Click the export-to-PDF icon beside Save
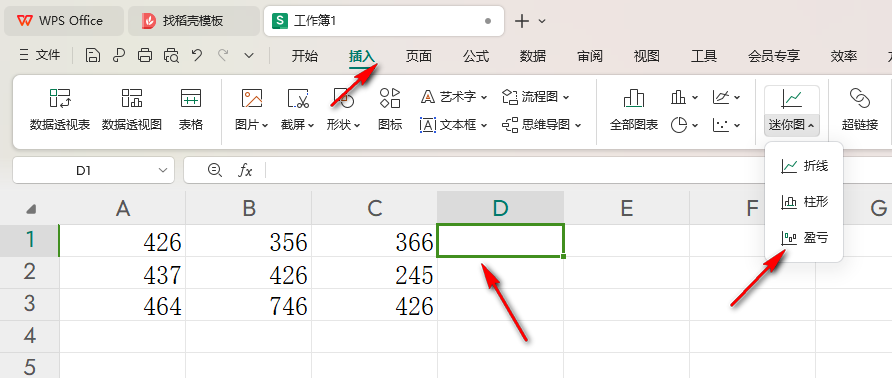 point(119,55)
